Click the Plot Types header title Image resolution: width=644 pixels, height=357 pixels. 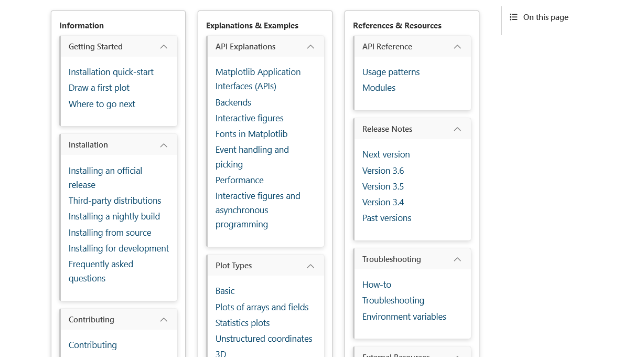coord(234,266)
